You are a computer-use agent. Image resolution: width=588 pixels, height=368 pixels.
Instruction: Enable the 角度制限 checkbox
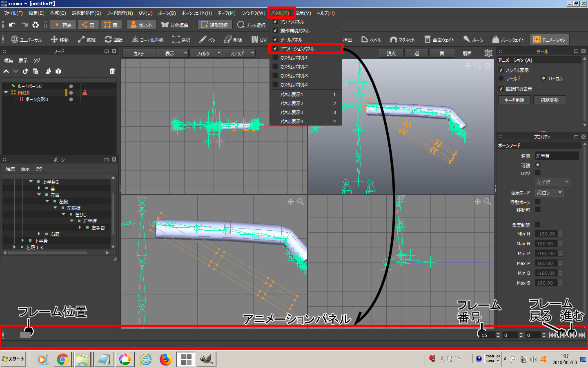pos(538,224)
